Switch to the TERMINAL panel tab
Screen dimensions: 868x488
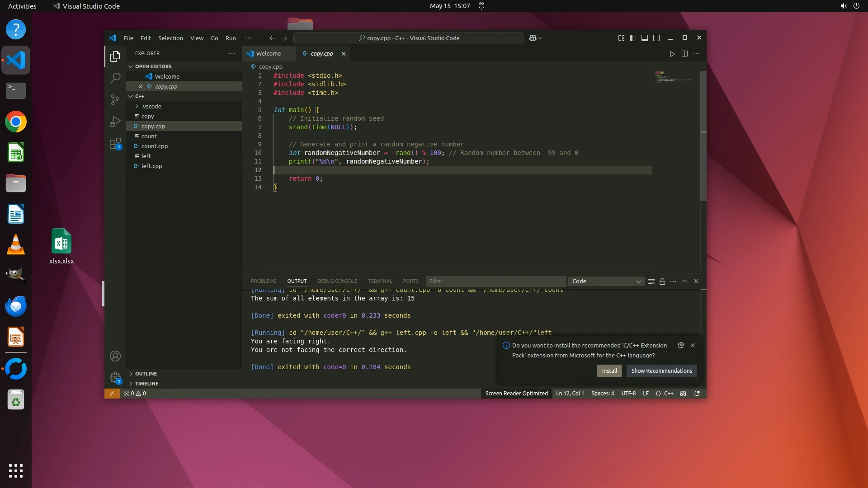tap(380, 282)
